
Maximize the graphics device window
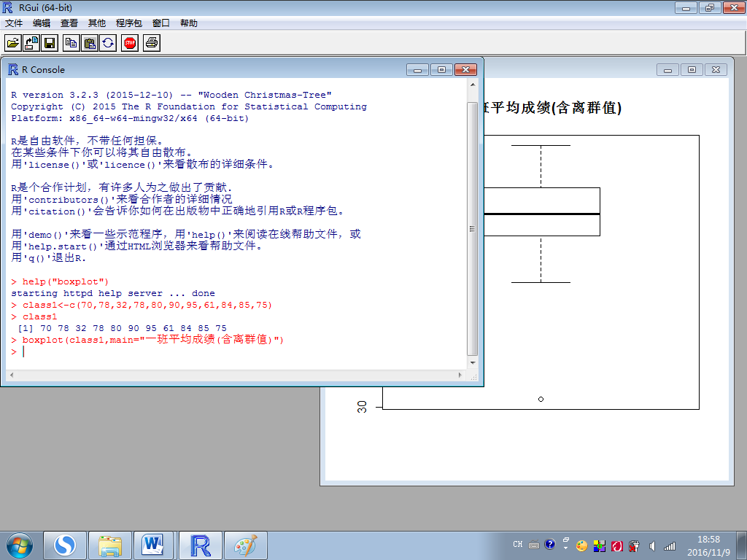692,70
